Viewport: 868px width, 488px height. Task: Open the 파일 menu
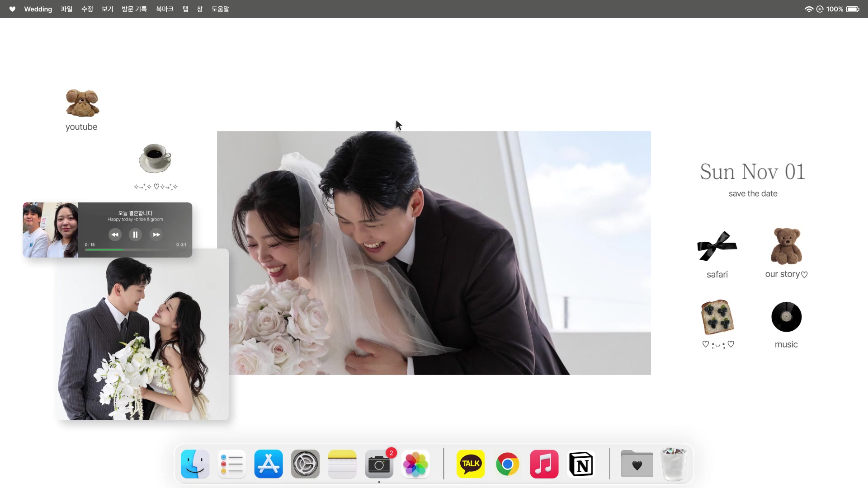click(x=66, y=9)
